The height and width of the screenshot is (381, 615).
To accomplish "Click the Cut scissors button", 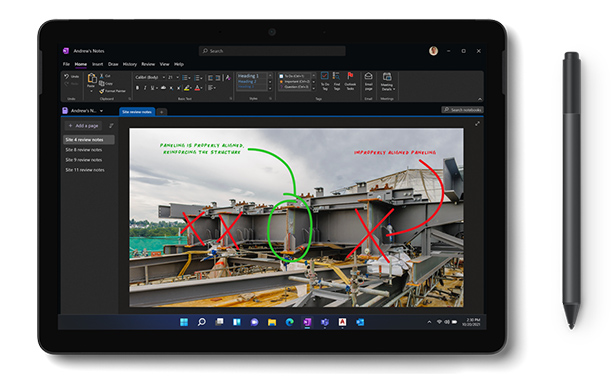I will click(x=105, y=76).
